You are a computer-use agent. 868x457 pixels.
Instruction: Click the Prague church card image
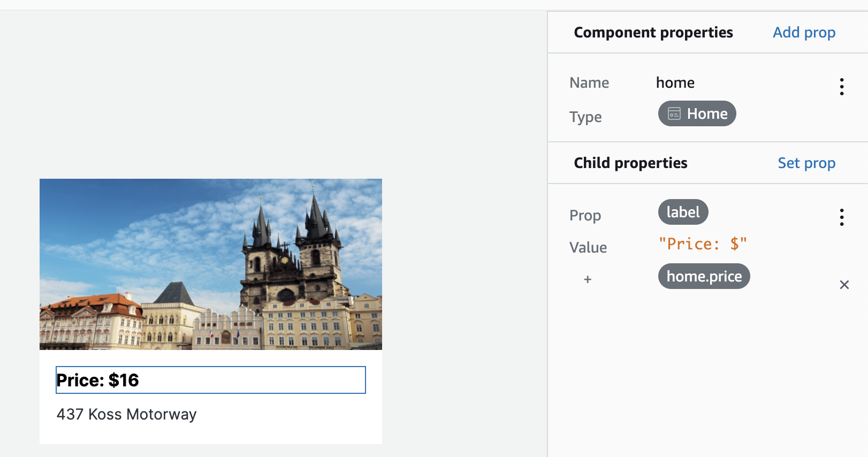pos(211,264)
